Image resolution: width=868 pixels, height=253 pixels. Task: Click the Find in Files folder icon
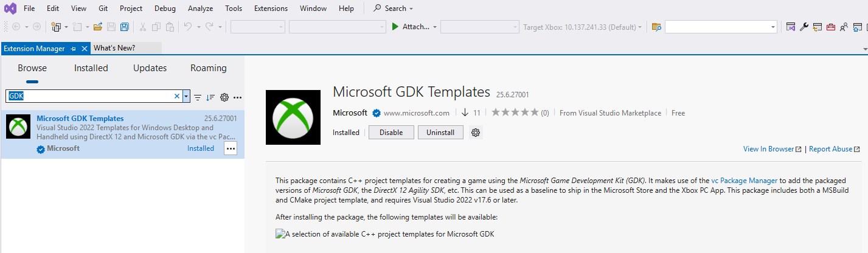(656, 27)
